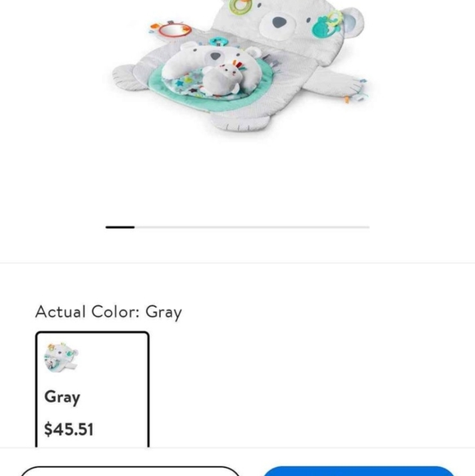Image resolution: width=475 pixels, height=476 pixels.
Task: Tap the small Gray swatch thumbnail
Action: [61, 358]
